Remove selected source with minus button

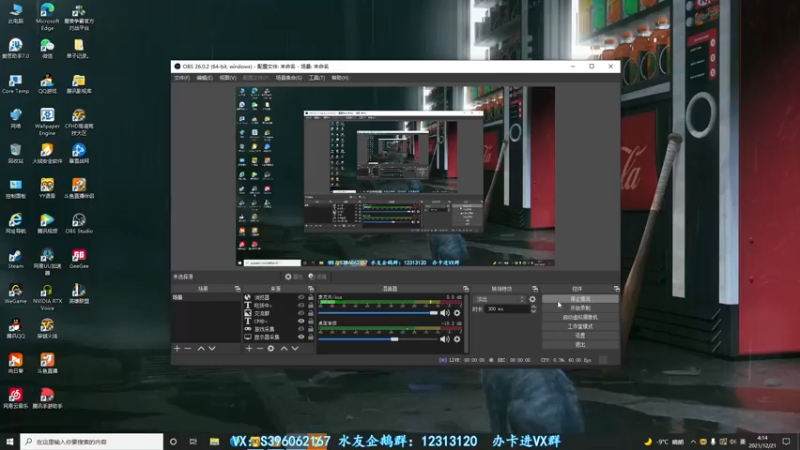click(x=260, y=348)
